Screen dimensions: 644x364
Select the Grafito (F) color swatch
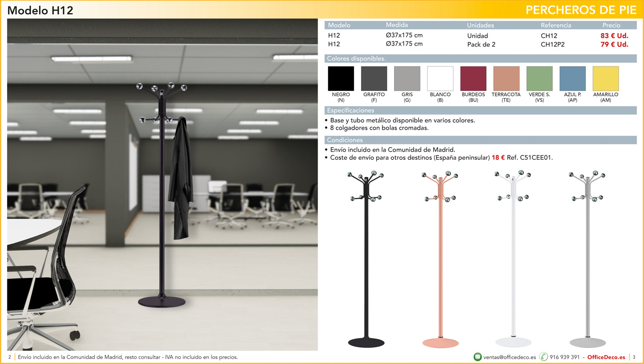[x=374, y=79]
